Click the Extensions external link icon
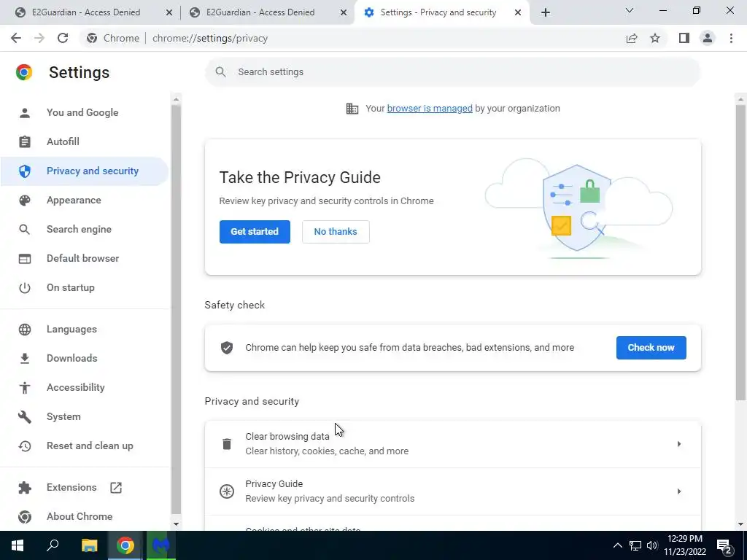This screenshot has height=560, width=747. pos(116,488)
